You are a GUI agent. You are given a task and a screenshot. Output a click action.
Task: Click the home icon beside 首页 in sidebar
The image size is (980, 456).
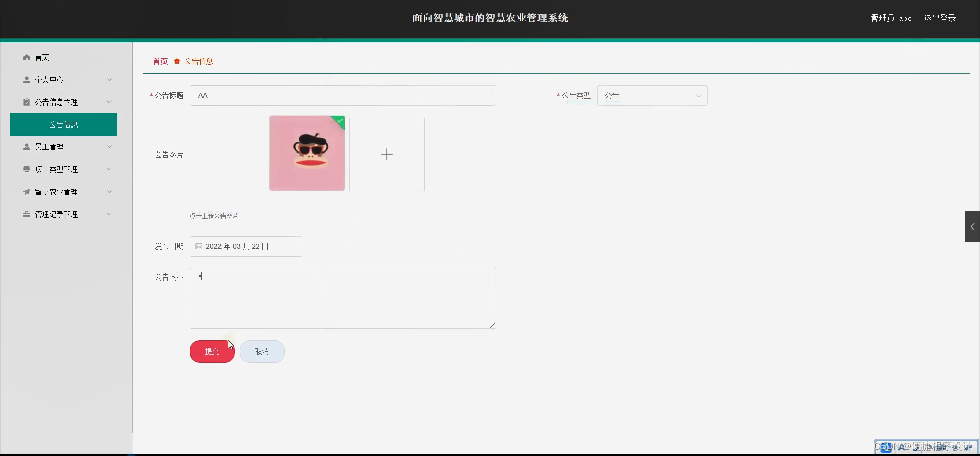click(27, 57)
